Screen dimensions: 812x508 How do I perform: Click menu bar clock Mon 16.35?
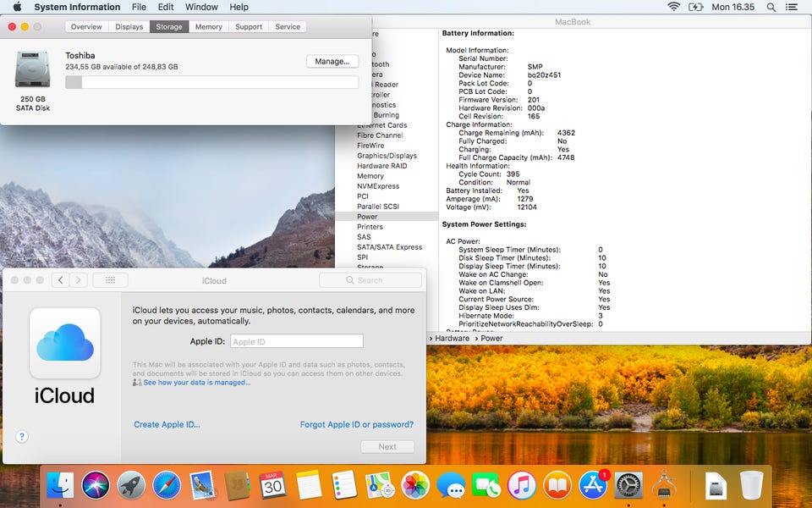[x=732, y=7]
